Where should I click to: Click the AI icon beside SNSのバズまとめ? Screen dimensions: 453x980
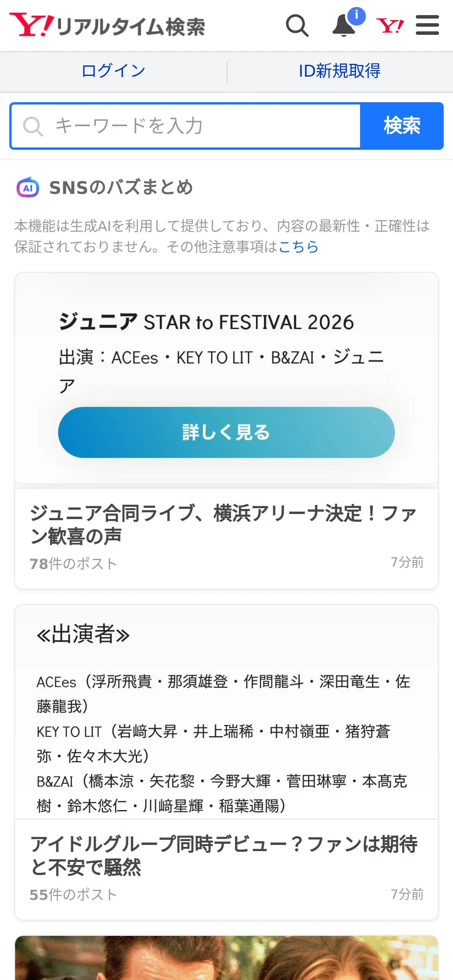pyautogui.click(x=28, y=188)
